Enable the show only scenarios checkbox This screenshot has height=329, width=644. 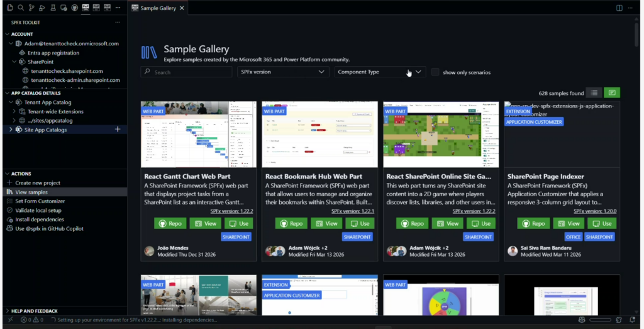[435, 72]
